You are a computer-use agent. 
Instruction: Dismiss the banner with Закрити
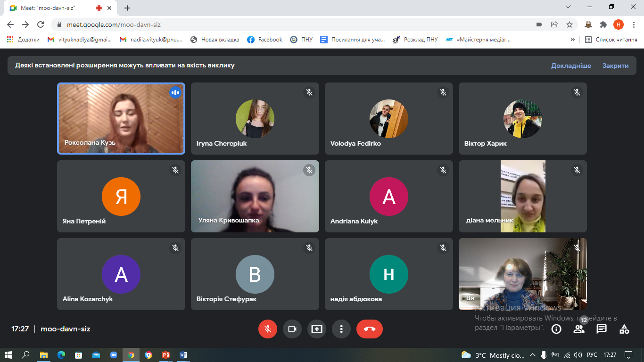615,66
